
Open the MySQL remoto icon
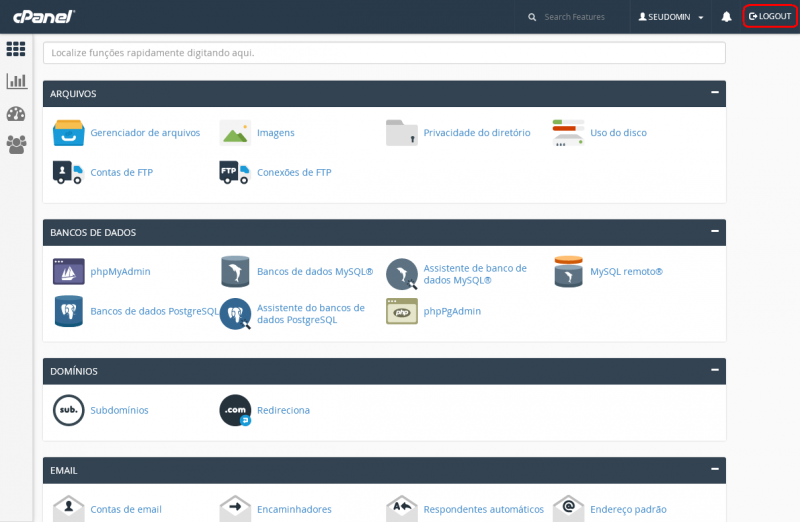(x=568, y=271)
